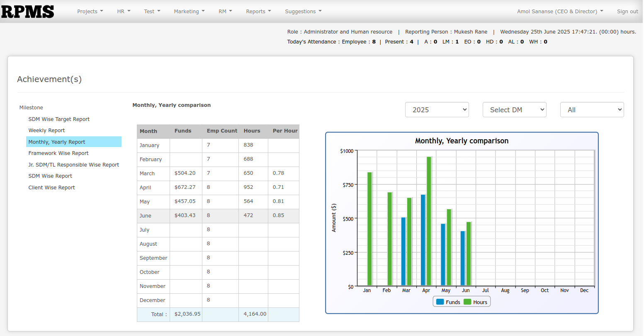Open the Projects menu
The width and height of the screenshot is (644, 336).
(90, 12)
